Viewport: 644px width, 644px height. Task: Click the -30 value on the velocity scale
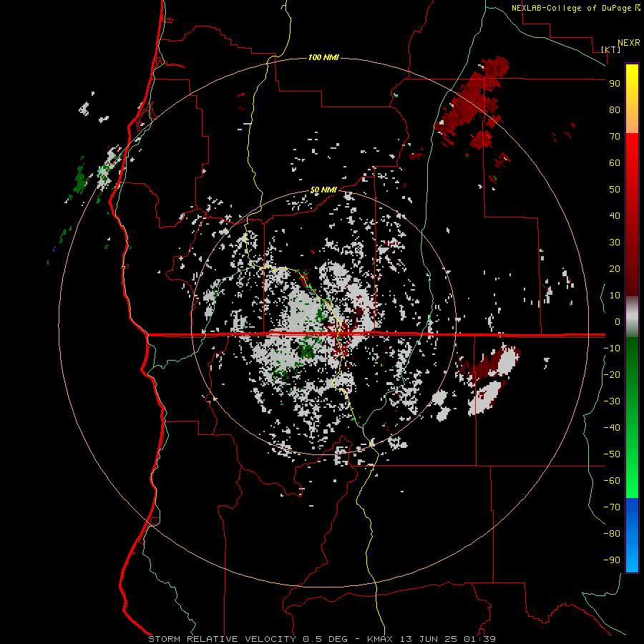pos(612,401)
